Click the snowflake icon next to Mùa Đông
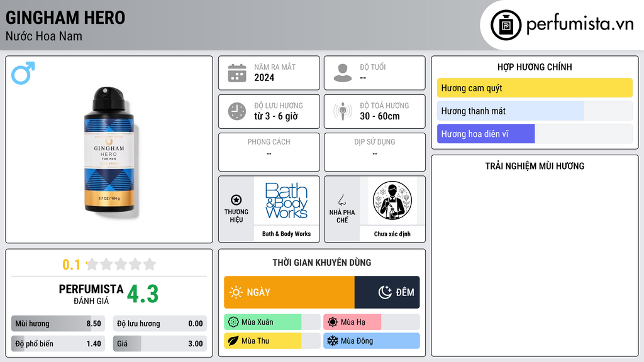Screen dimensions: 644x362 click(333, 341)
